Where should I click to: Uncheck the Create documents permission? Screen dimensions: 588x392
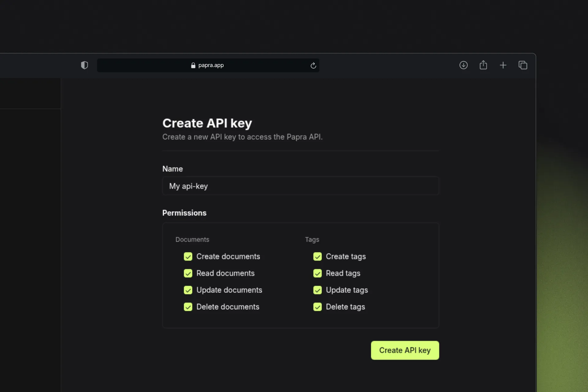coord(188,257)
